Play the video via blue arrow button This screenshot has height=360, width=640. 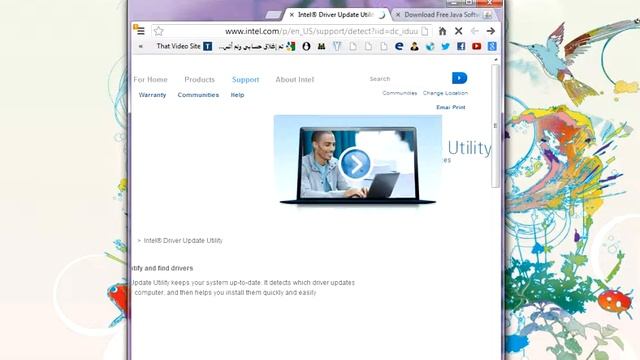[x=356, y=164]
